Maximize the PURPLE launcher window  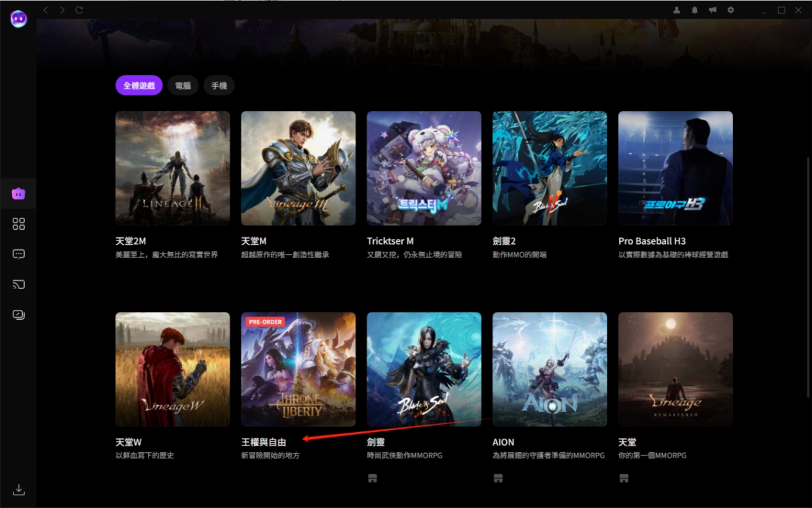[781, 10]
